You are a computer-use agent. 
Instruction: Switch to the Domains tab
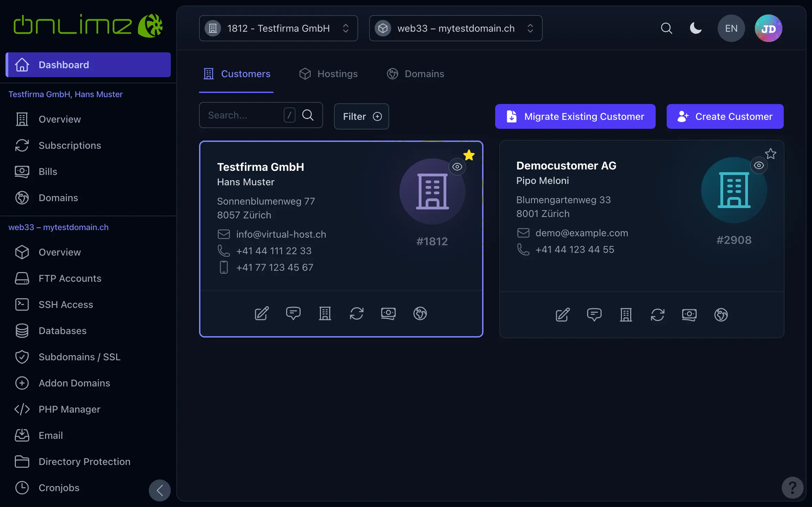(x=415, y=74)
